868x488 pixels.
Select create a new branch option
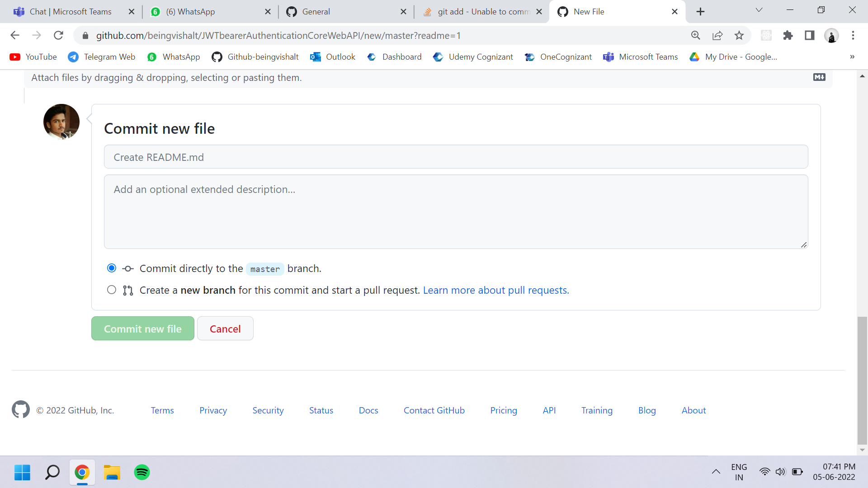(x=111, y=290)
